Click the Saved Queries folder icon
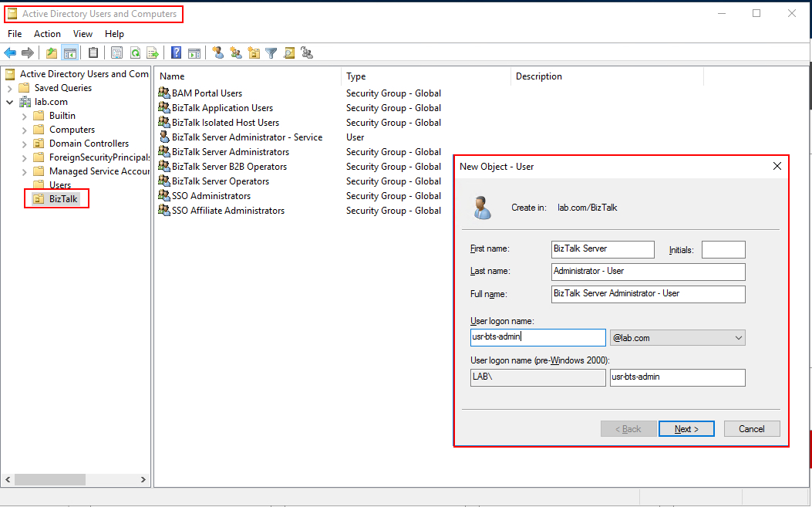 (24, 88)
